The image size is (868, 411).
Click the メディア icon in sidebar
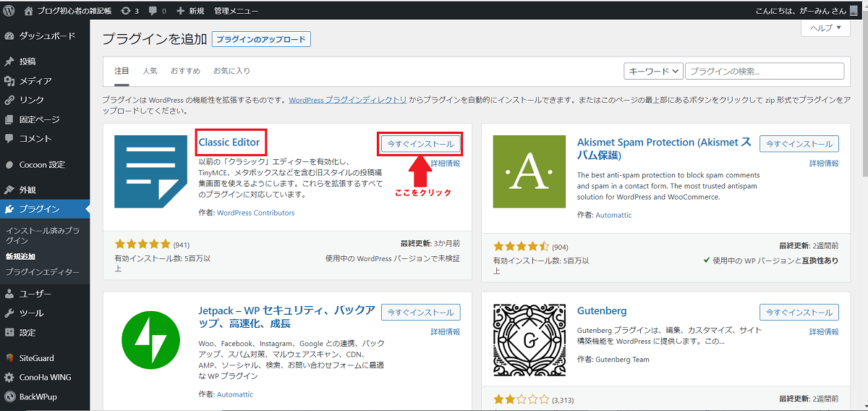(x=9, y=81)
